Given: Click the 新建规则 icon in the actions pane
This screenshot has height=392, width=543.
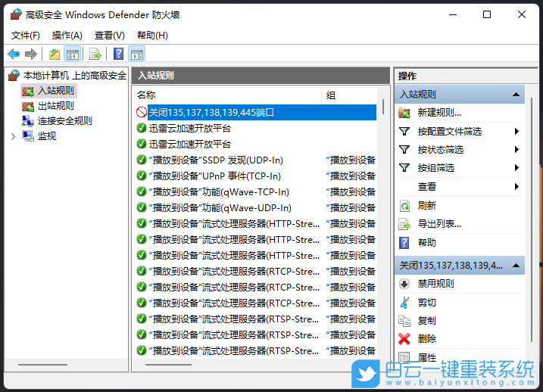Looking at the screenshot, I should point(404,113).
